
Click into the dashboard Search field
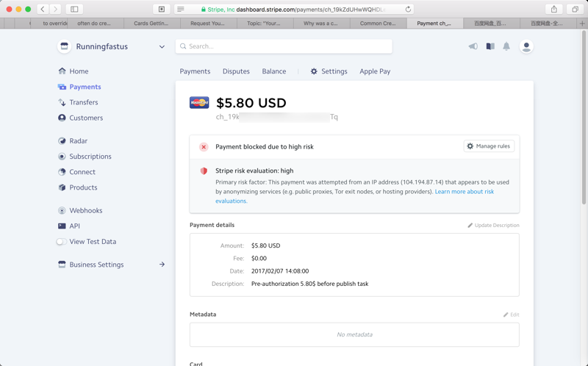(284, 46)
